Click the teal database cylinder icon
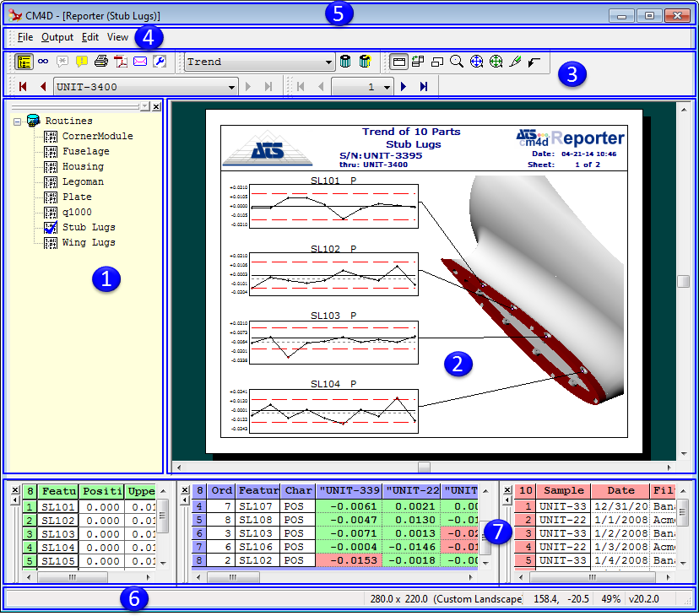This screenshot has width=699, height=616. (345, 62)
